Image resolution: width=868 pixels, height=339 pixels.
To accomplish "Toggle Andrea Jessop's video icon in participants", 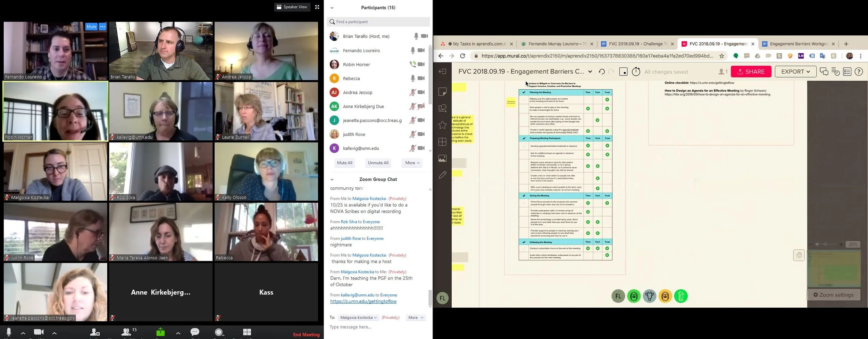I will pos(421,92).
